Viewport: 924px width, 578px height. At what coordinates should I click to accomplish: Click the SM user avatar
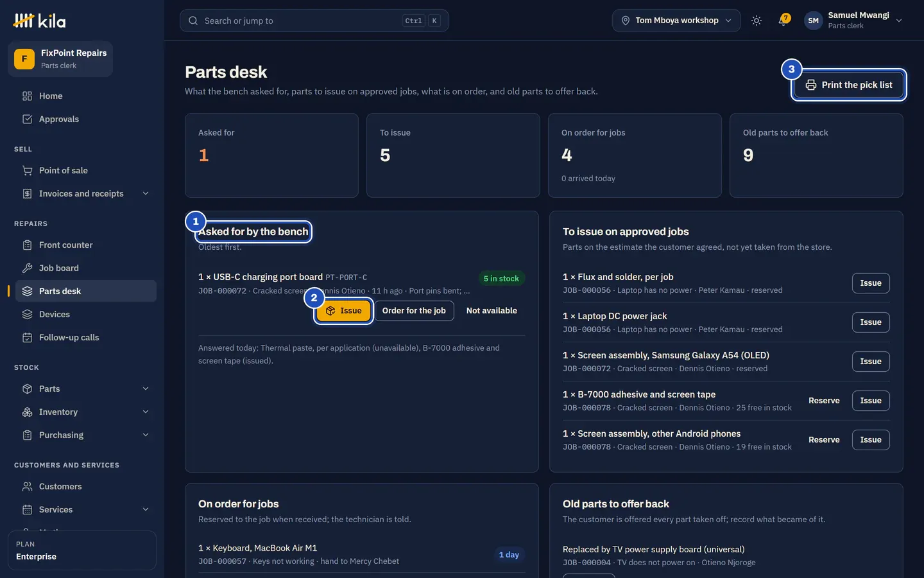[x=813, y=21]
